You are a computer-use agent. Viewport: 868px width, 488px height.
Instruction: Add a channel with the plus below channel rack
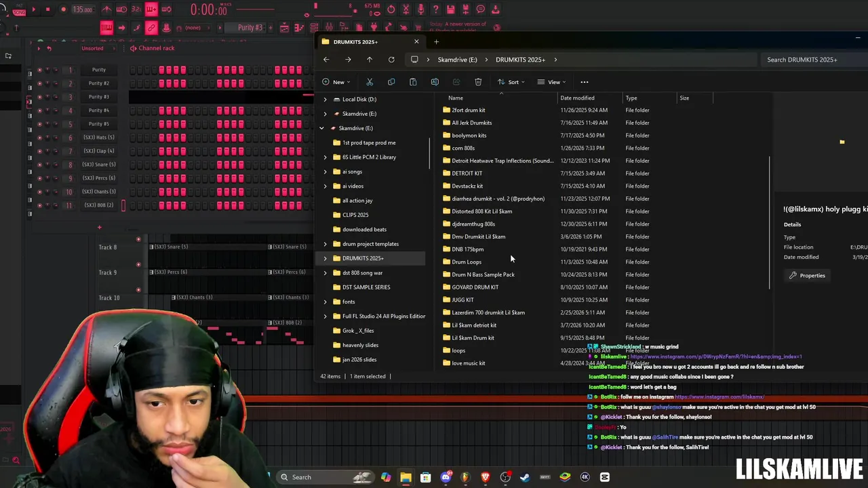point(99,227)
